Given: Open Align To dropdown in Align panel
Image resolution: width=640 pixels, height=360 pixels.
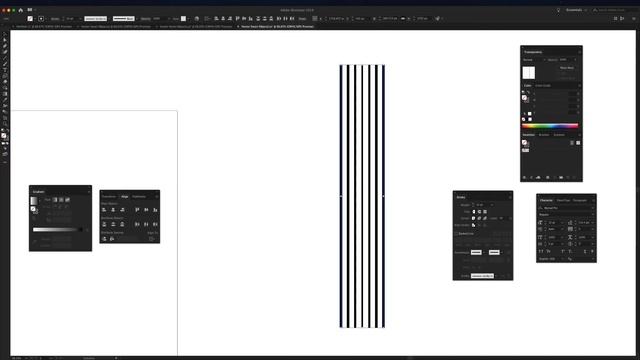Looking at the screenshot, I should 152,239.
